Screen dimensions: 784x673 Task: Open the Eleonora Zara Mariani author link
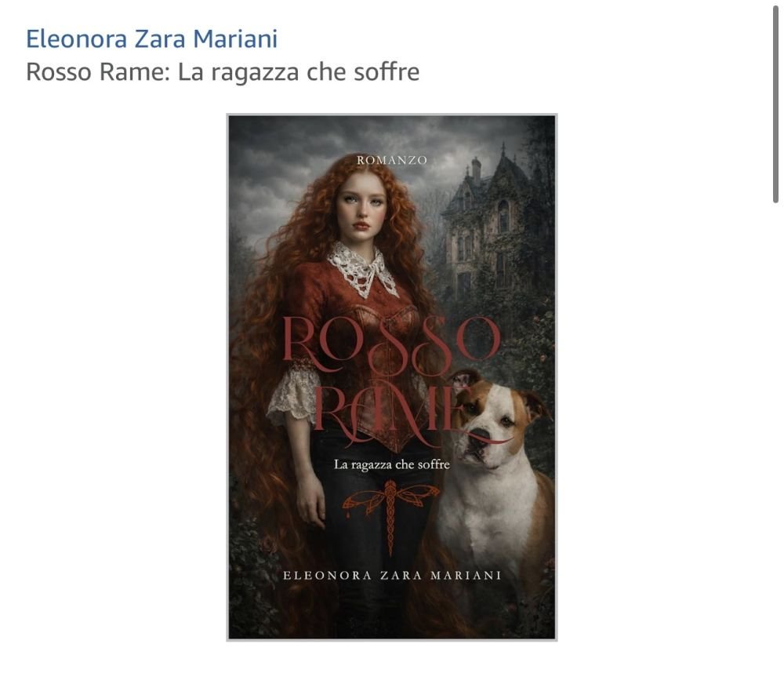(151, 39)
